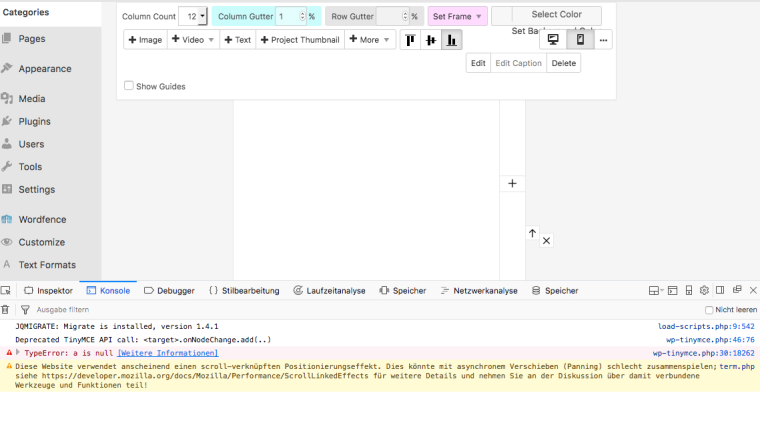The width and height of the screenshot is (760, 423).
Task: Expand the TypeError message details
Action: coord(17,353)
